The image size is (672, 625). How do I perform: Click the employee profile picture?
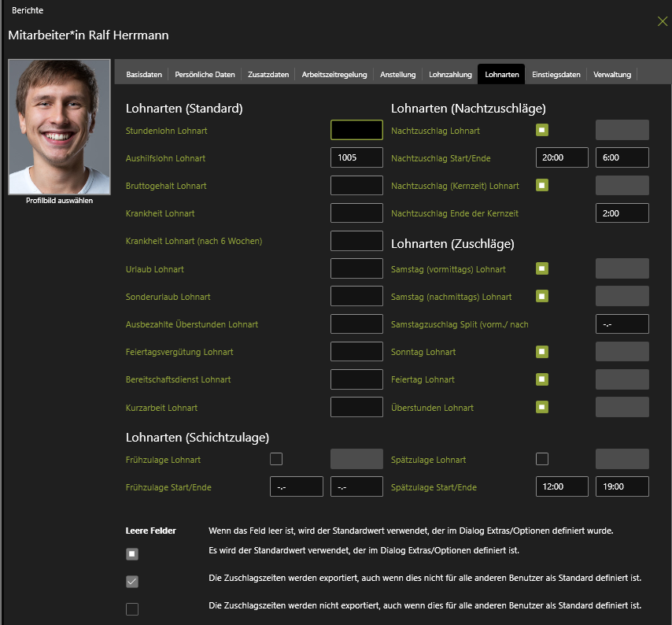click(x=60, y=127)
